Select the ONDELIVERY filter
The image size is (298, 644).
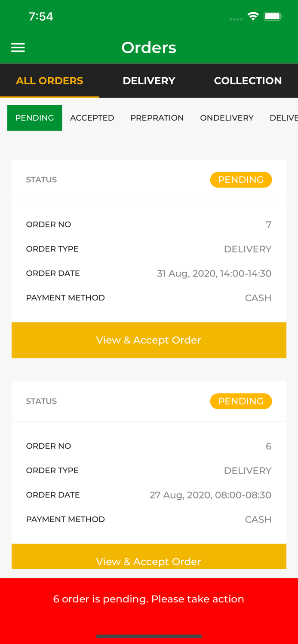227,118
